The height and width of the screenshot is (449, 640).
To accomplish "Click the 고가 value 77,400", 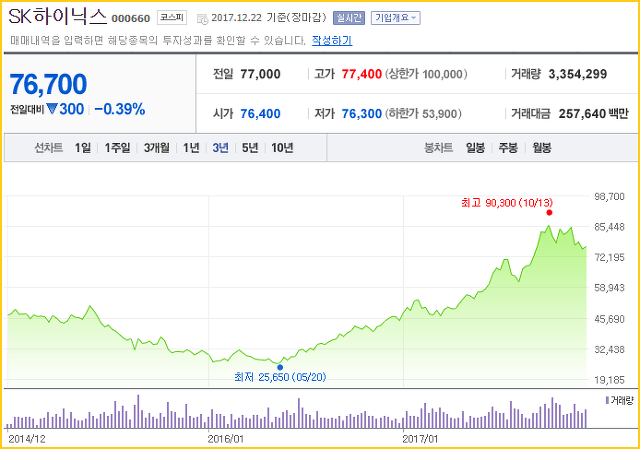I will (x=362, y=74).
